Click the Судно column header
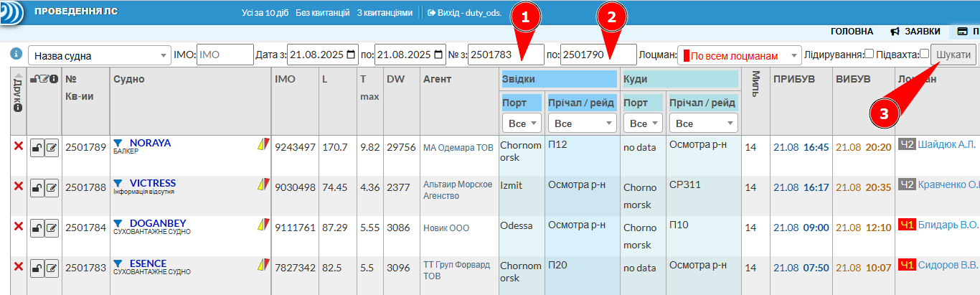This screenshot has height=295, width=980. [x=128, y=79]
